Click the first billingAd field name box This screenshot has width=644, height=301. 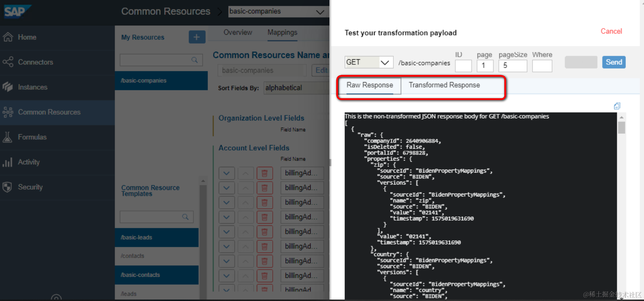(302, 173)
